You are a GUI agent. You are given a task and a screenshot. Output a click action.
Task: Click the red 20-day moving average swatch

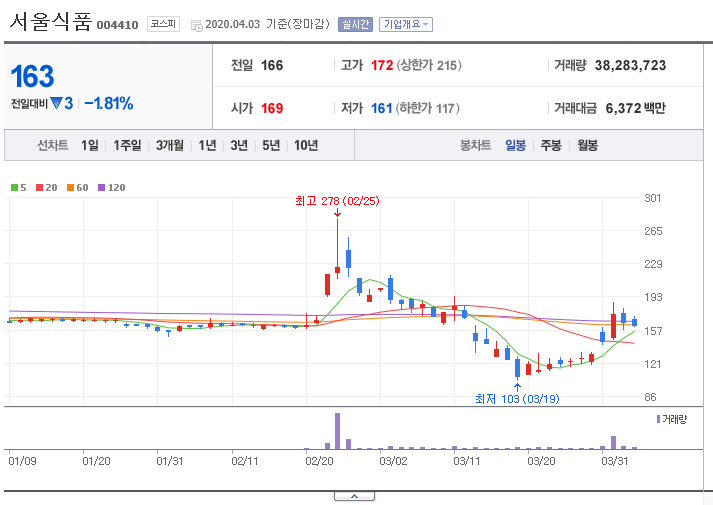click(40, 187)
